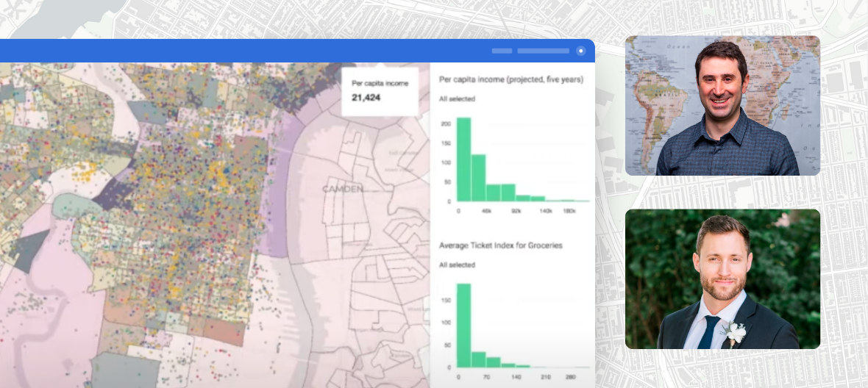Select the tallest bar in Per capita income histogram

(463, 159)
